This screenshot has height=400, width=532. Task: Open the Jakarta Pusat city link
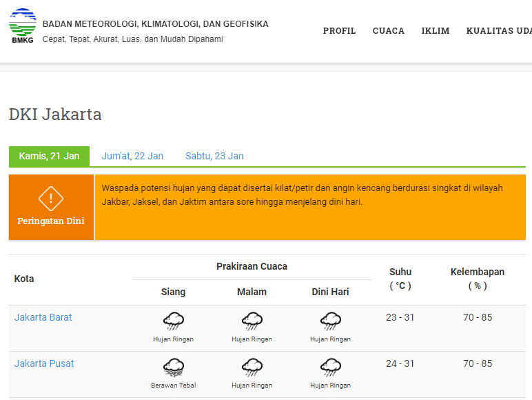[x=44, y=363]
